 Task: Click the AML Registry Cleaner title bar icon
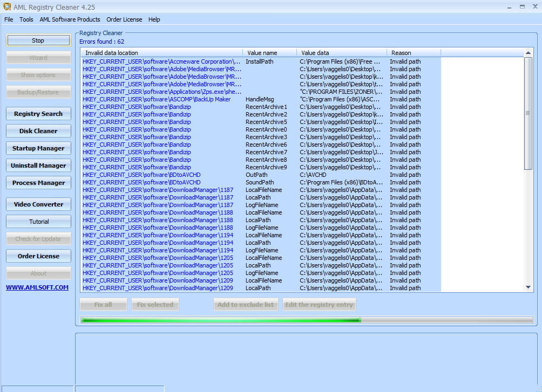pyautogui.click(x=6, y=6)
